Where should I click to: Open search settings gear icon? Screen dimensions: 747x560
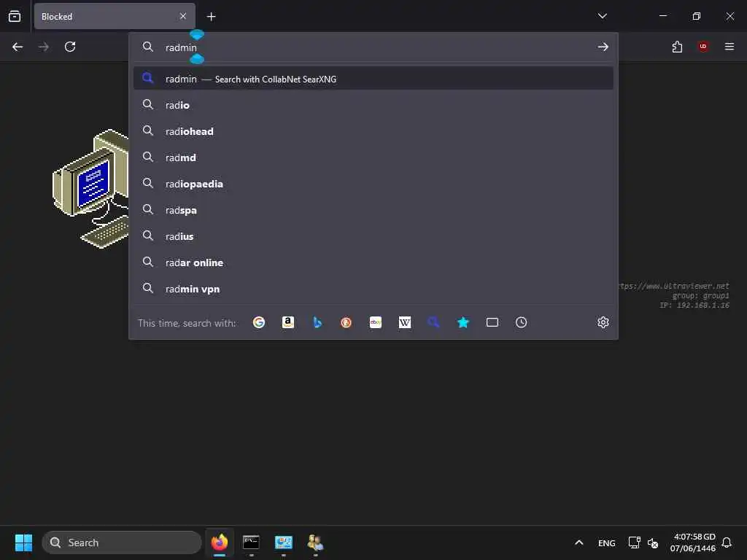603,322
